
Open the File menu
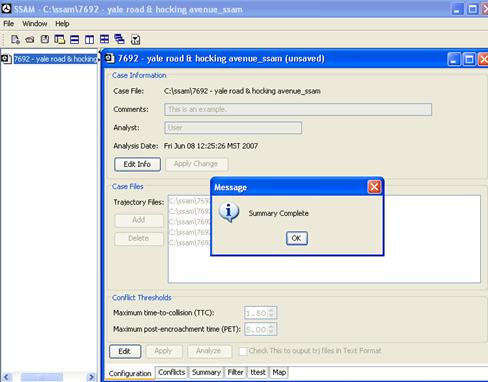pos(8,24)
